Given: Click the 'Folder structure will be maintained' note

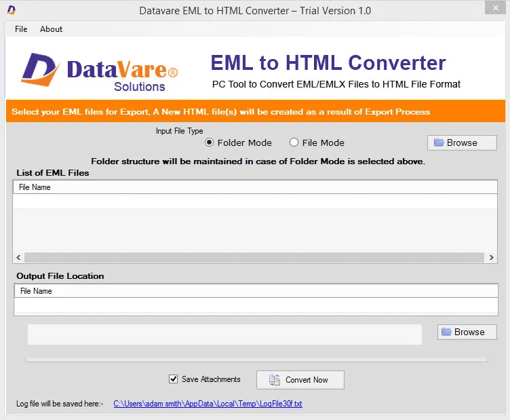Looking at the screenshot, I should 258,161.
